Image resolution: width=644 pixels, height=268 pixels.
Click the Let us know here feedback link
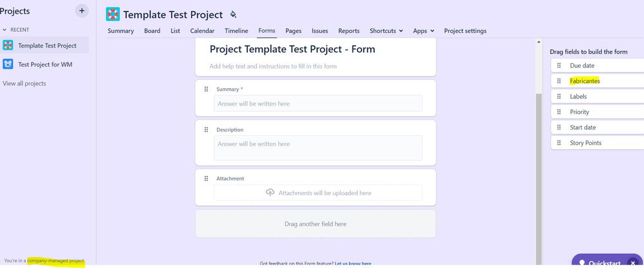353,264
